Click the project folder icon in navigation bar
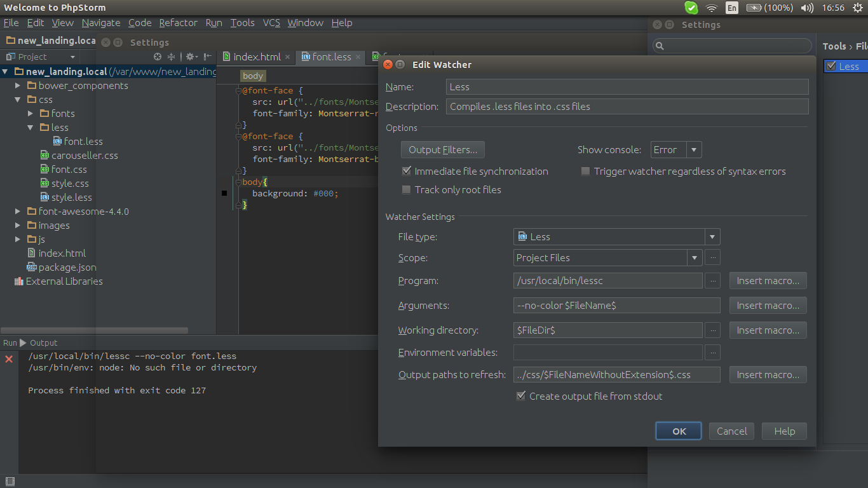Viewport: 868px width, 488px height. point(10,40)
